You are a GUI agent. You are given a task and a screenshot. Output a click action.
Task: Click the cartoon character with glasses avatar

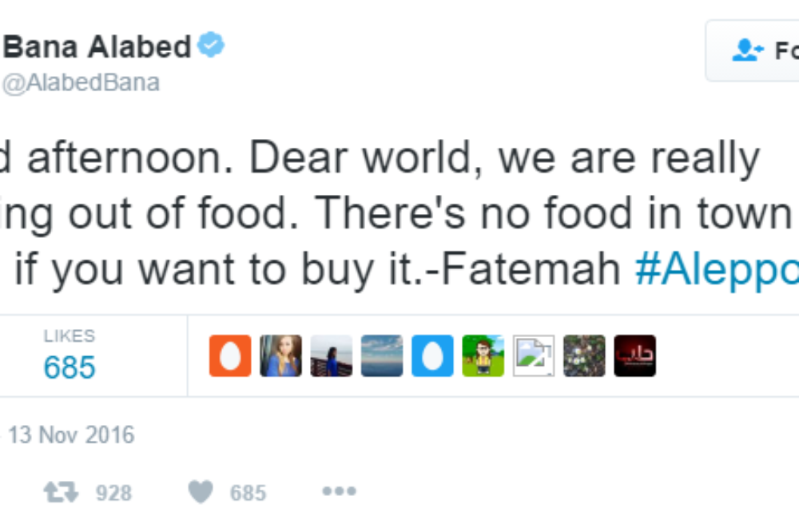click(483, 356)
